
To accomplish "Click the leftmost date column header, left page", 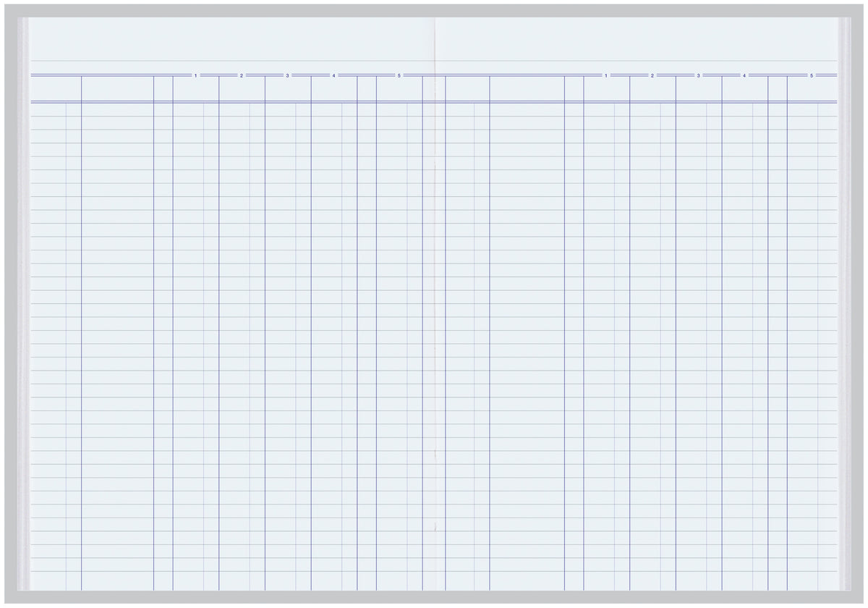I will click(56, 88).
